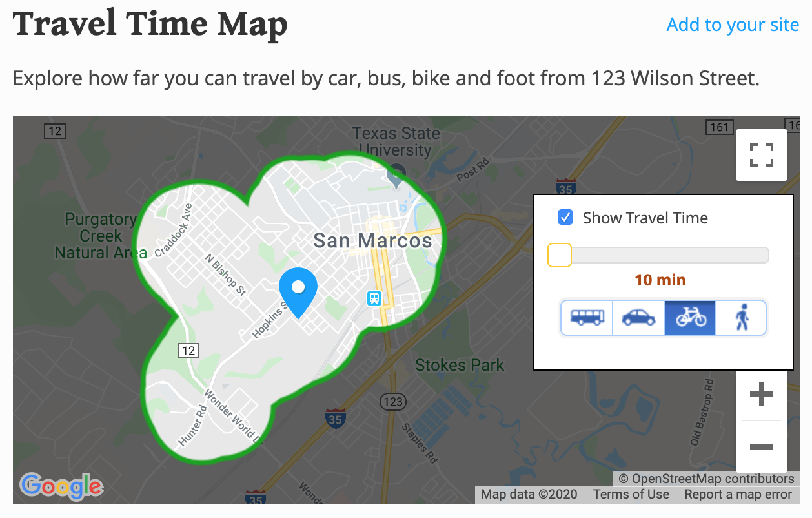Click the travel time slider handle
Screen dimensions: 812x518
point(560,255)
